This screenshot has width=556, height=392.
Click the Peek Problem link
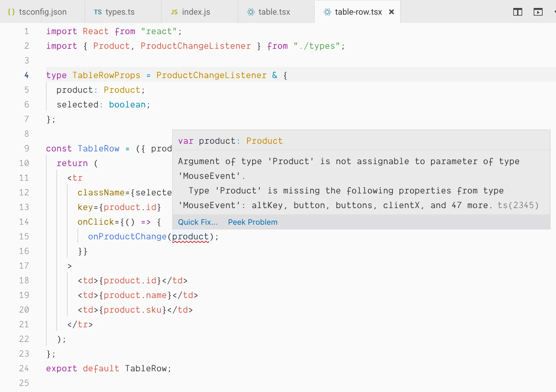click(253, 222)
